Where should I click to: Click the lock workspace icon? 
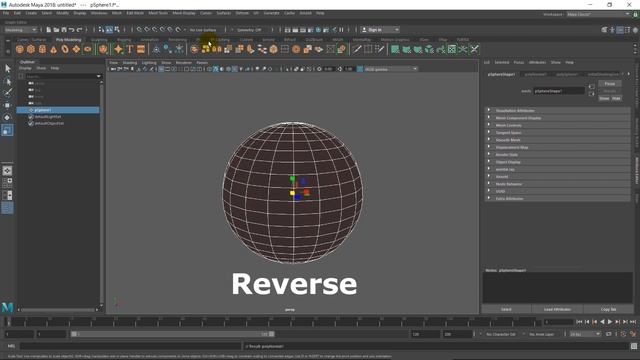636,14
